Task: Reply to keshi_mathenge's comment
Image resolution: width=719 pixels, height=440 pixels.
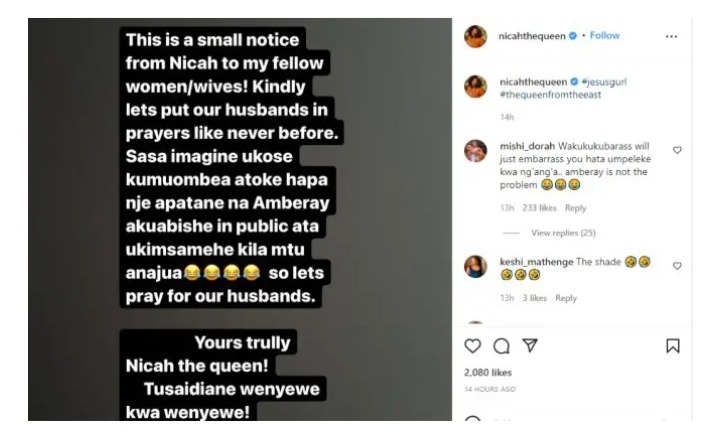Action: click(566, 298)
